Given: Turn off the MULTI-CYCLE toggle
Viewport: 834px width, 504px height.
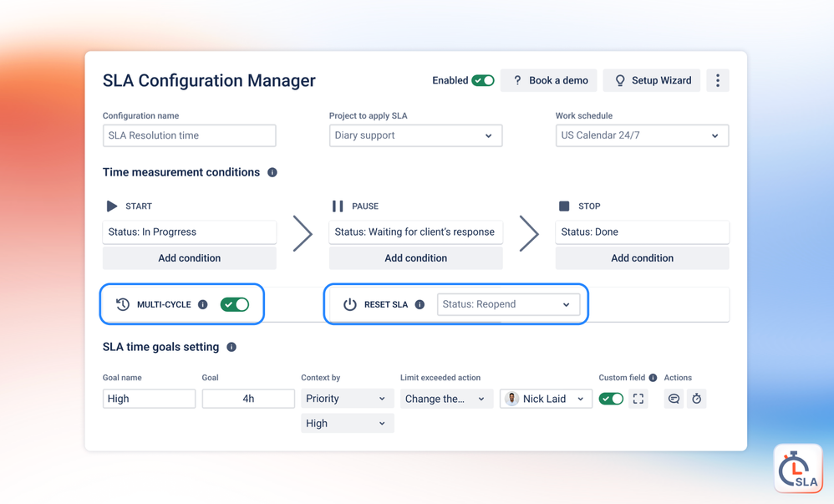Looking at the screenshot, I should 235,304.
